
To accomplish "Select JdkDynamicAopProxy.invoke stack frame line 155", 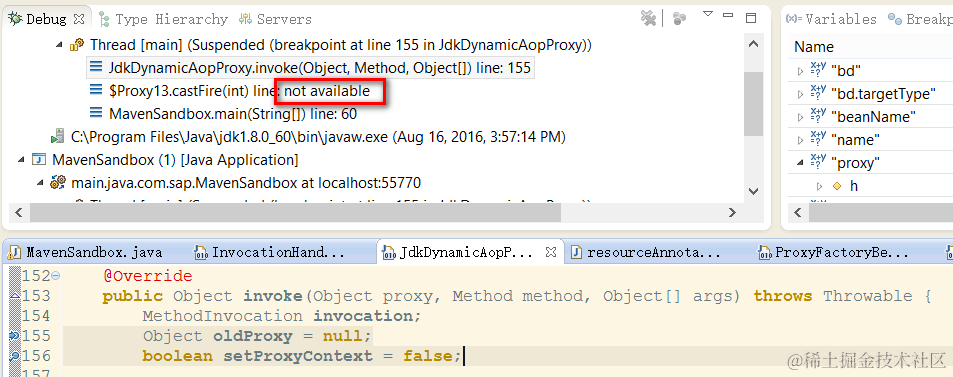I will coord(320,67).
